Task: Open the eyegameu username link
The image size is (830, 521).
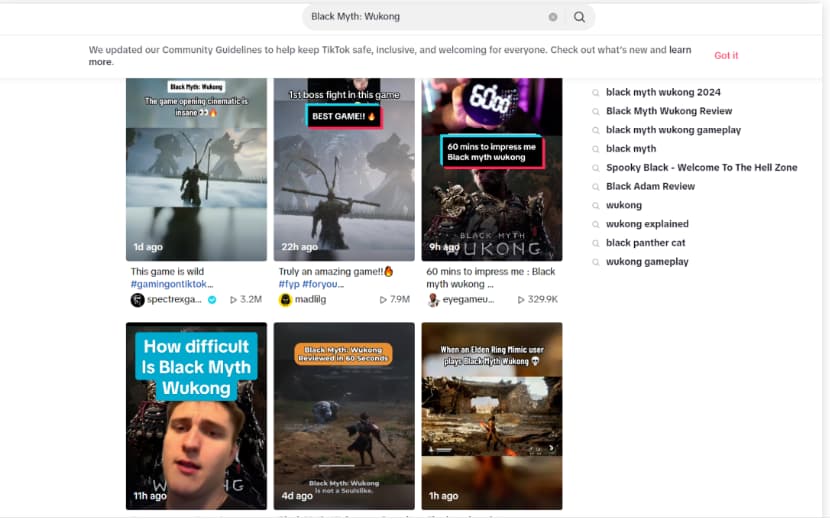Action: (468, 300)
